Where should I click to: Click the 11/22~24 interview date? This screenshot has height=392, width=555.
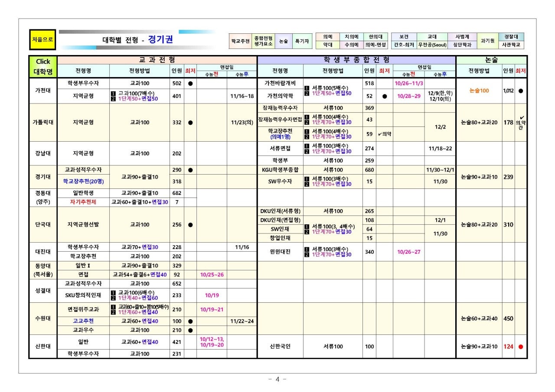242,321
